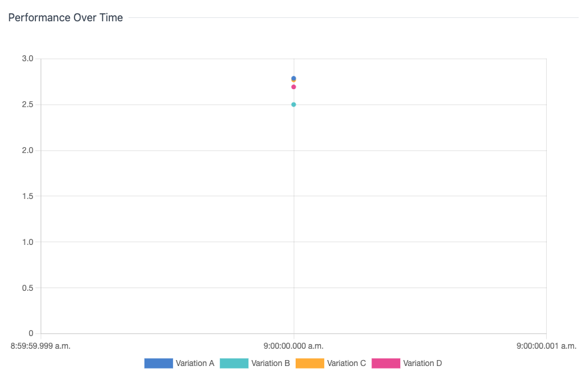This screenshot has height=378, width=588.
Task: Hide the Variation B series via its label
Action: 270,363
